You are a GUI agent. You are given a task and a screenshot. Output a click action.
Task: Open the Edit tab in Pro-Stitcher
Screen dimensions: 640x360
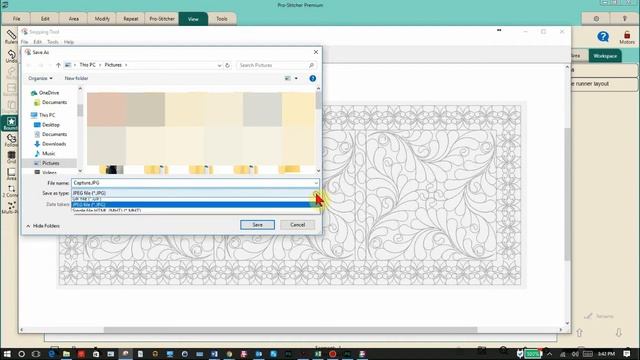tap(45, 19)
